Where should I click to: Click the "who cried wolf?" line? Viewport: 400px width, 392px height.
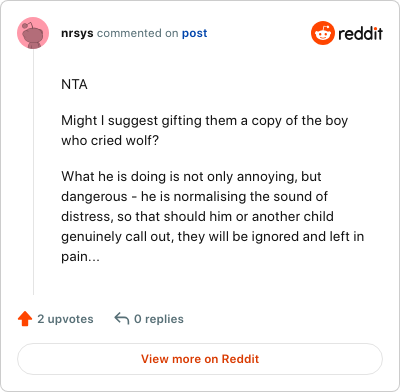110,141
